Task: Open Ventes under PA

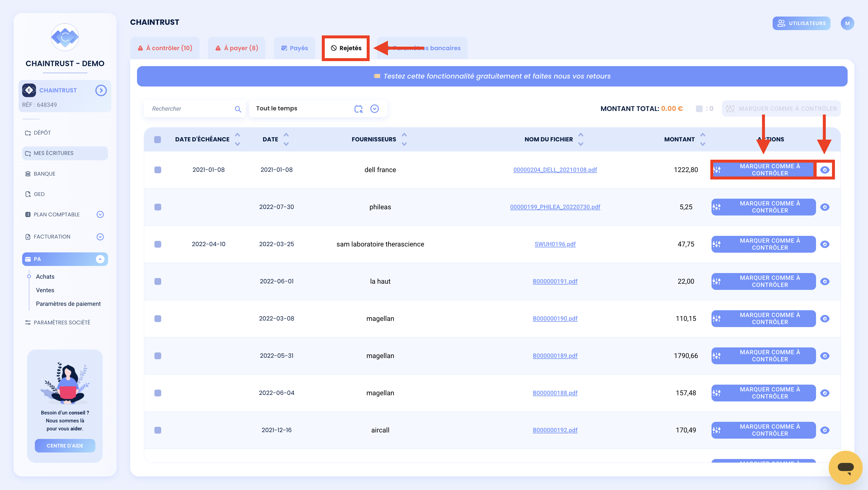Action: point(45,290)
